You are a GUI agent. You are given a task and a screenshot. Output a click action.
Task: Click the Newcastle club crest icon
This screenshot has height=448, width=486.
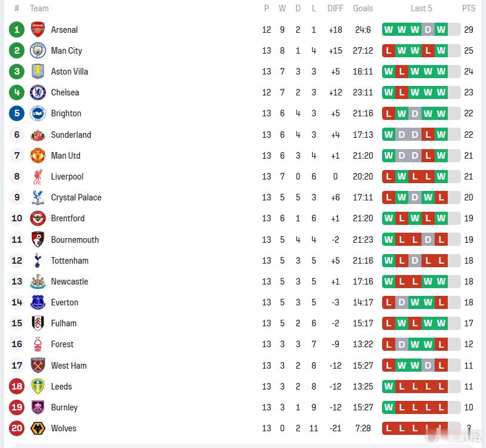[x=38, y=282]
